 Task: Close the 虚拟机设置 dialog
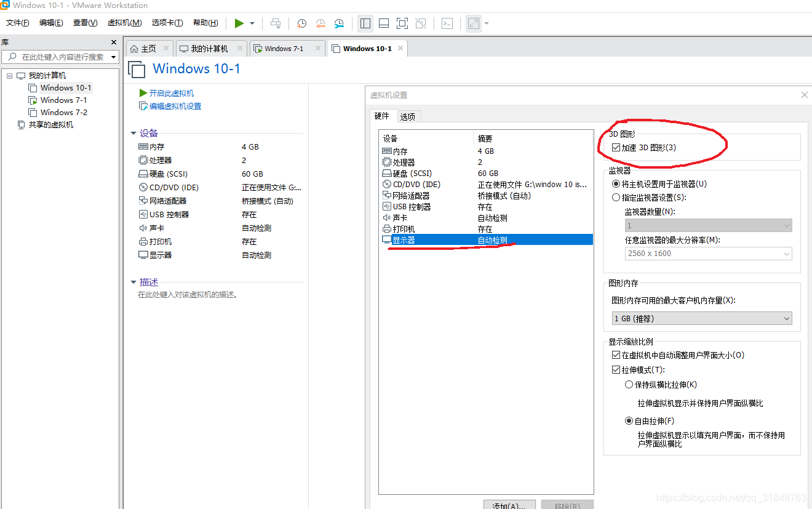(x=805, y=95)
